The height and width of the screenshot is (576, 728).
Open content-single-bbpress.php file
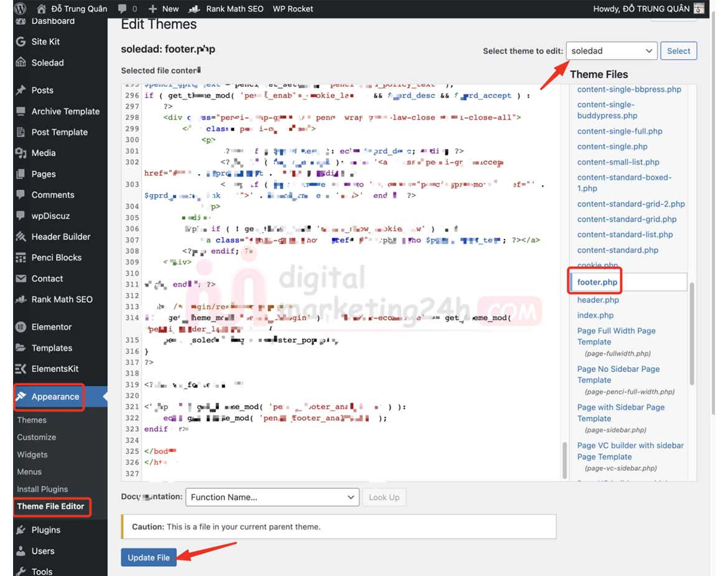(629, 89)
